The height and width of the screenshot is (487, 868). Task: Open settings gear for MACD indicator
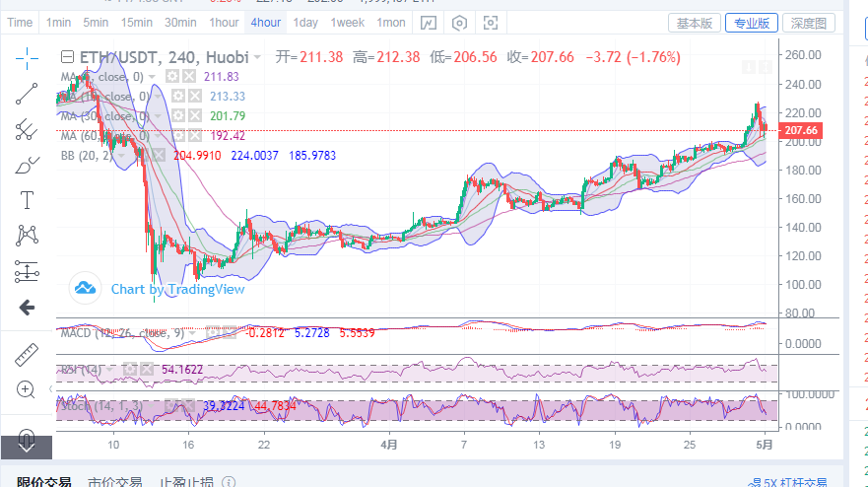pos(213,332)
